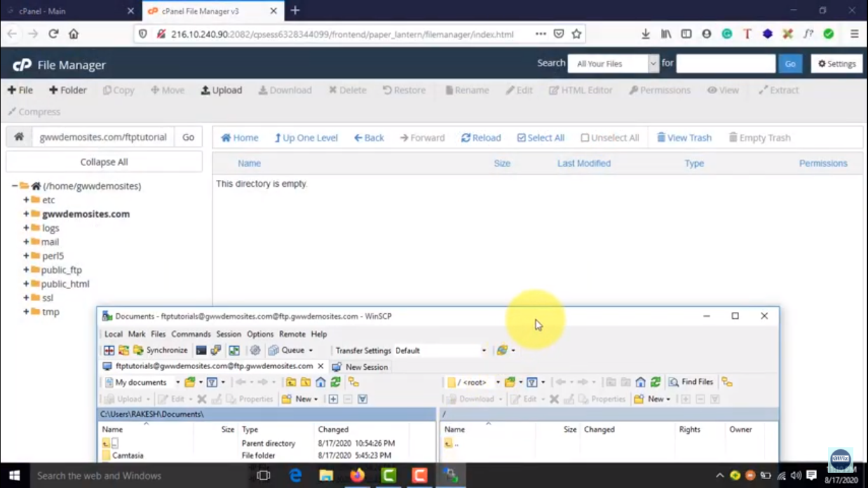Refresh the remote panel in WinSCP

655,383
